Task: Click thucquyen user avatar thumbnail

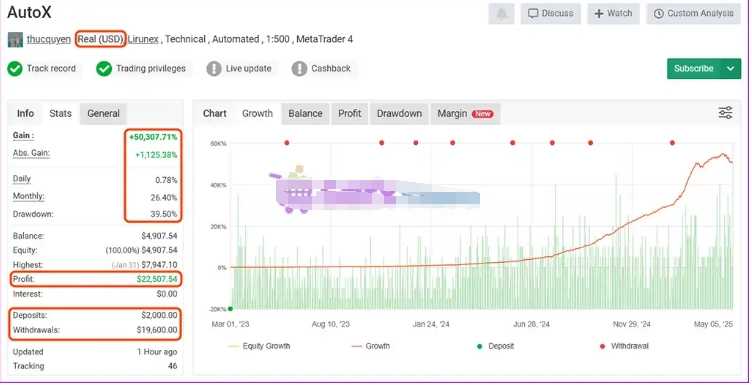Action: (x=15, y=39)
